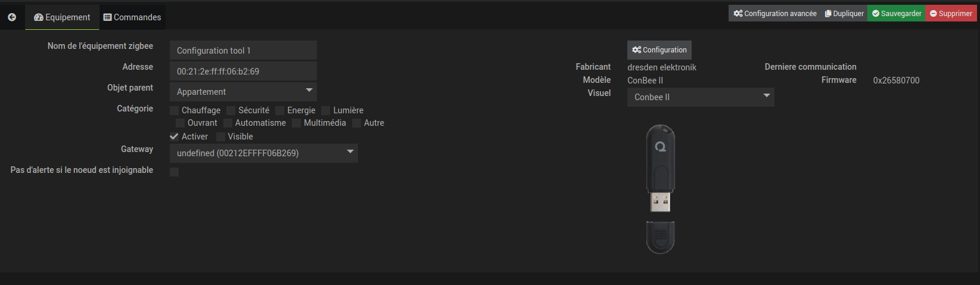This screenshot has height=285, width=980.
Task: Click the ConBee II USB stick image
Action: pos(661,188)
